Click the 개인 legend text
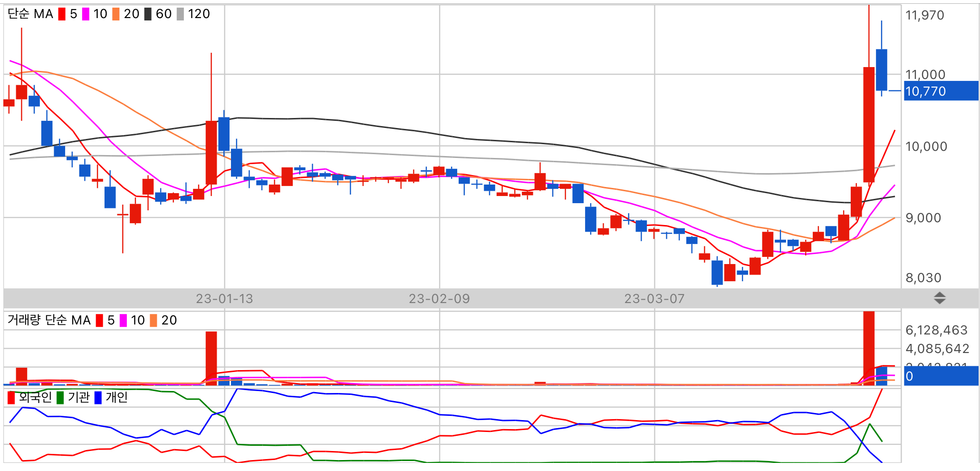Image resolution: width=980 pixels, height=471 pixels. click(x=116, y=398)
